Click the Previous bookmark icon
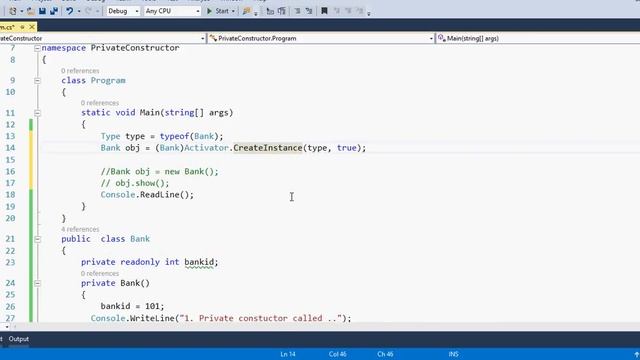 click(336, 11)
